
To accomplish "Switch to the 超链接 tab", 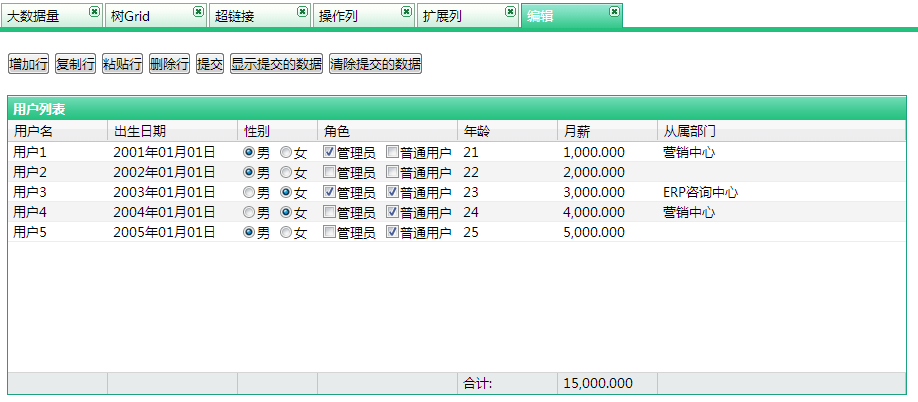I will 260,16.
